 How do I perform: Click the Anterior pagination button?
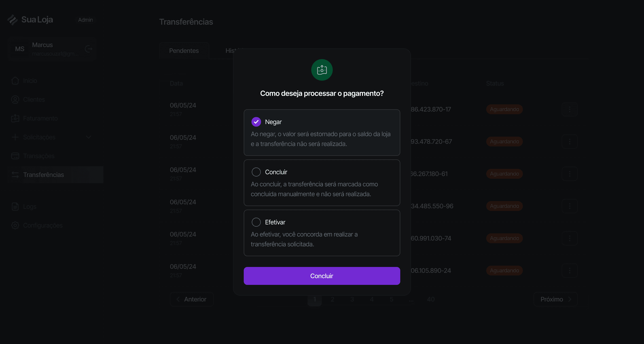[191, 299]
